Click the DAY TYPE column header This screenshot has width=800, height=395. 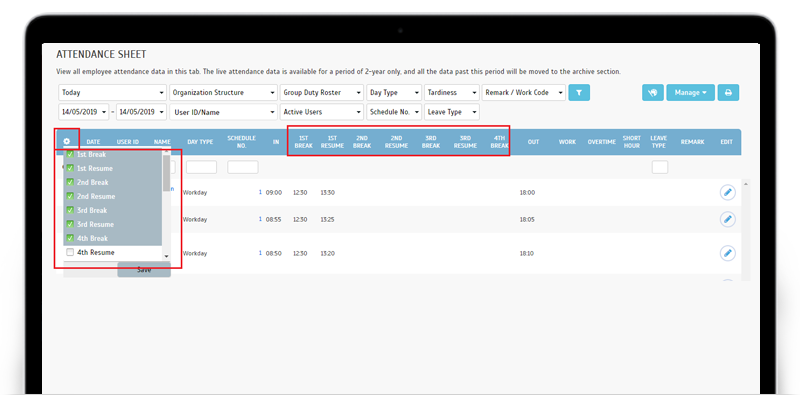(x=200, y=142)
